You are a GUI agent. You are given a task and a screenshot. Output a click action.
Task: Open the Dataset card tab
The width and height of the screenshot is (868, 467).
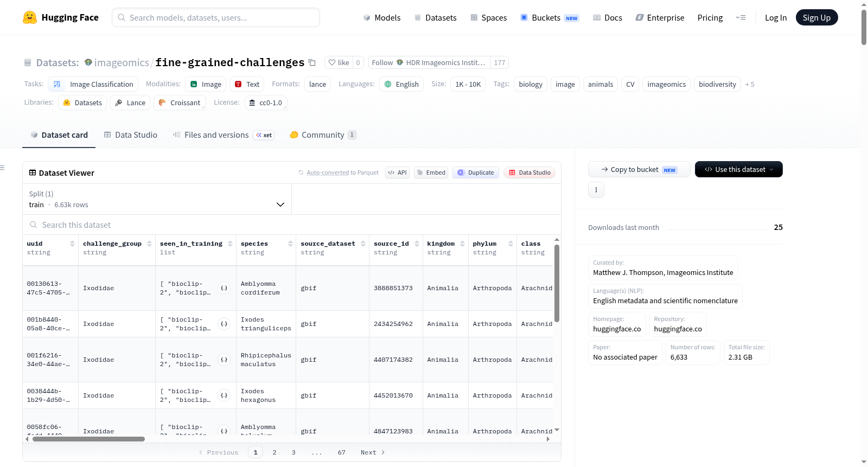click(x=59, y=135)
